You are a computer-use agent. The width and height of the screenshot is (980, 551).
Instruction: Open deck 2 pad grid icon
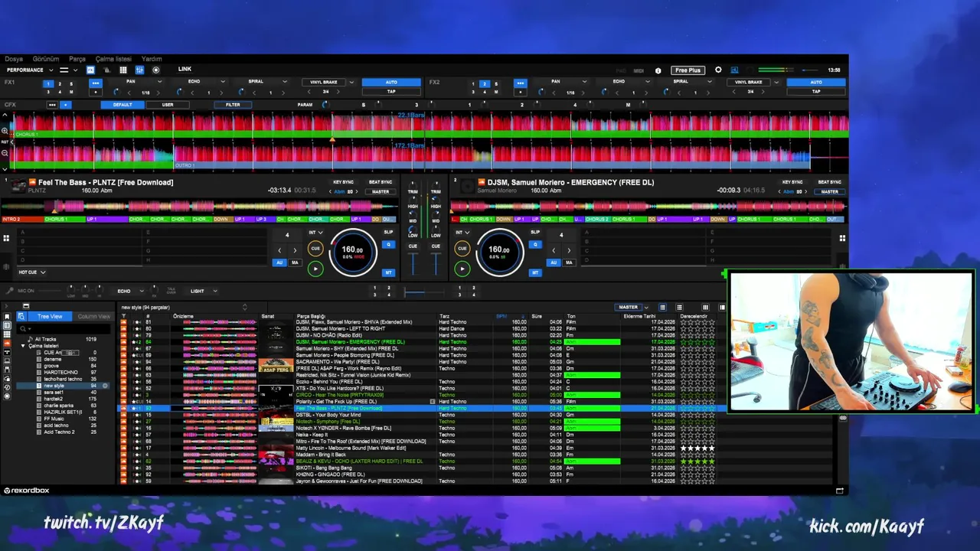[x=842, y=238]
